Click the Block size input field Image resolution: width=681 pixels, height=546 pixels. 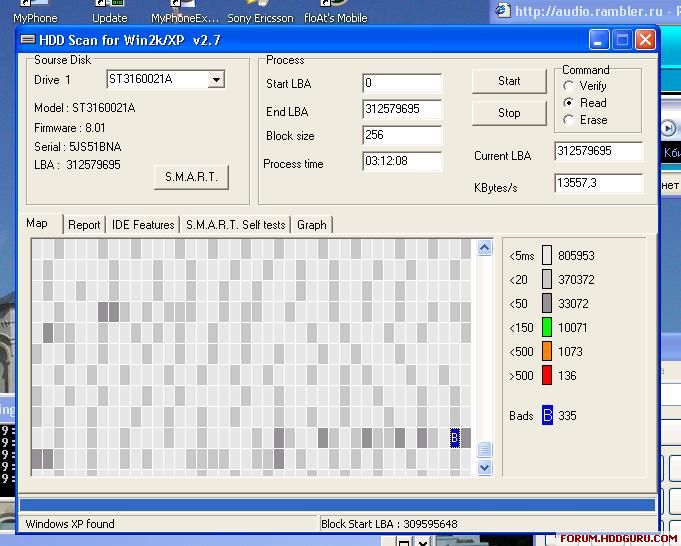402,135
